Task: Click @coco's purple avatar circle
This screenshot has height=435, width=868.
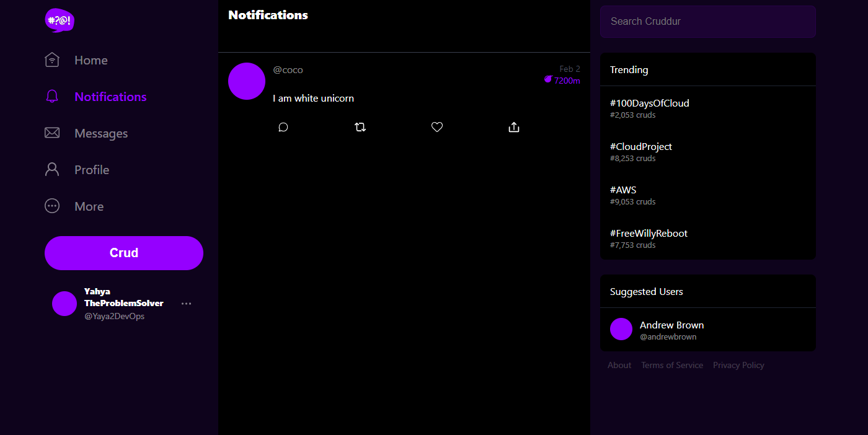Action: click(x=247, y=81)
